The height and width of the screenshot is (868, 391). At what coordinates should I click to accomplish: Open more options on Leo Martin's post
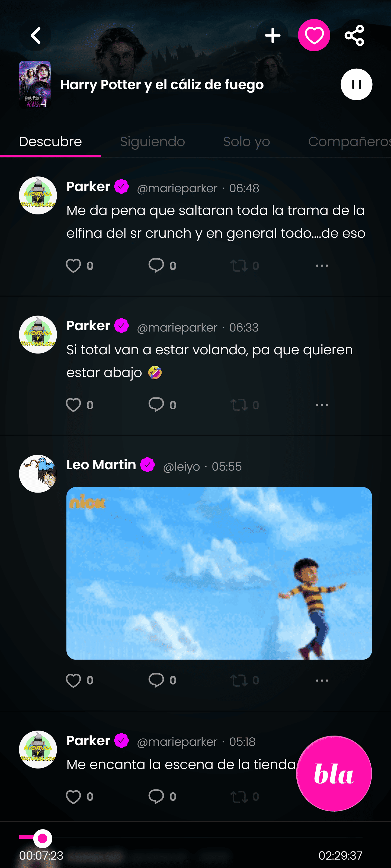click(322, 681)
